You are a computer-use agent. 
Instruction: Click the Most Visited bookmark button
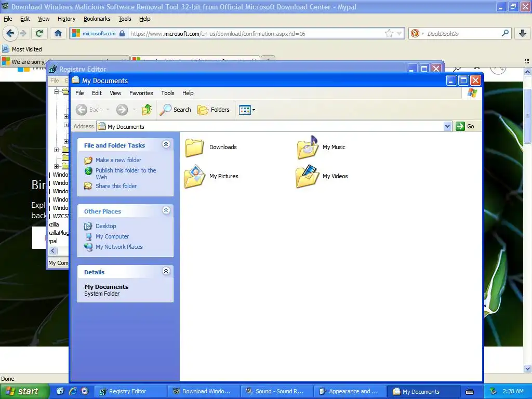tap(22, 49)
